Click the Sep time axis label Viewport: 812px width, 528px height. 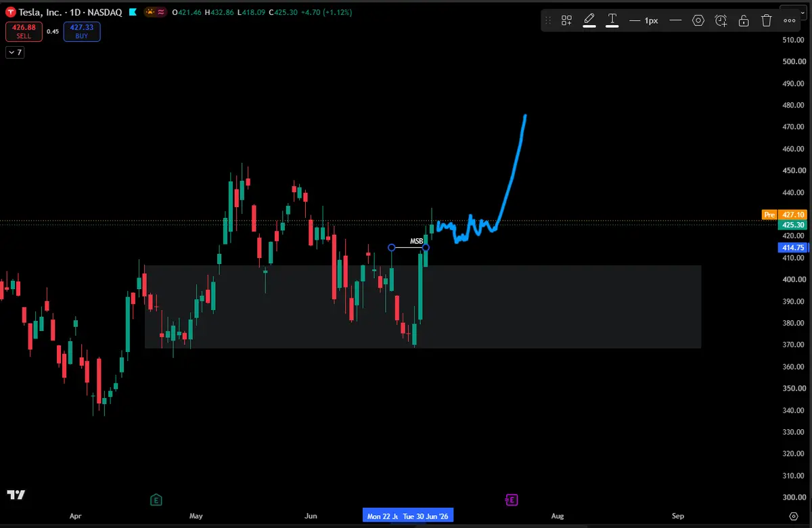(x=678, y=516)
